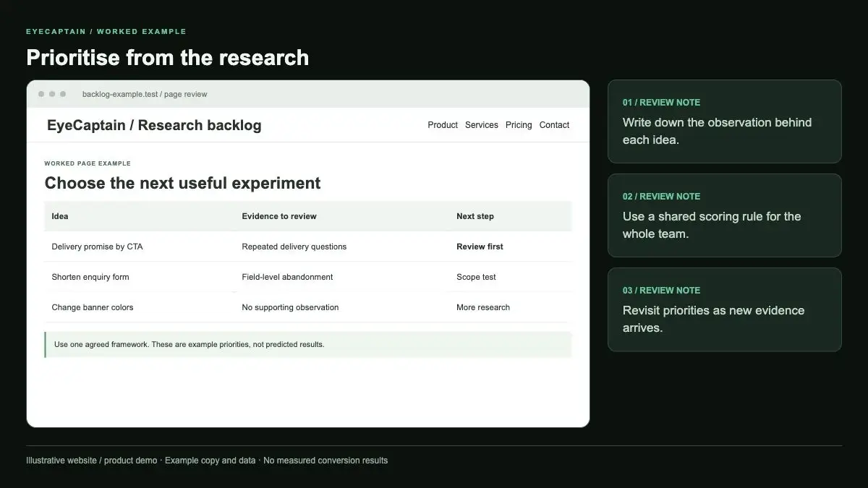Click the 'Field-level abandonment' cell
The height and width of the screenshot is (488, 868).
pos(287,277)
